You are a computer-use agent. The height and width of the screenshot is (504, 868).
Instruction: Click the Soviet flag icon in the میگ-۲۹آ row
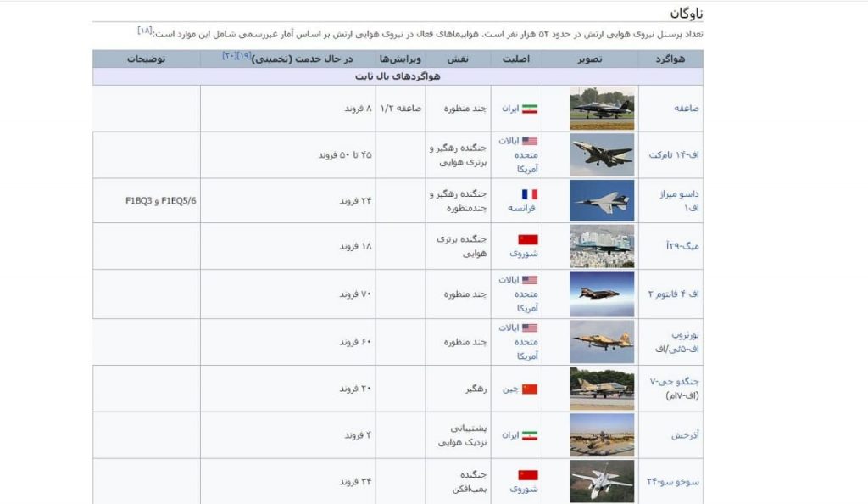coord(528,239)
